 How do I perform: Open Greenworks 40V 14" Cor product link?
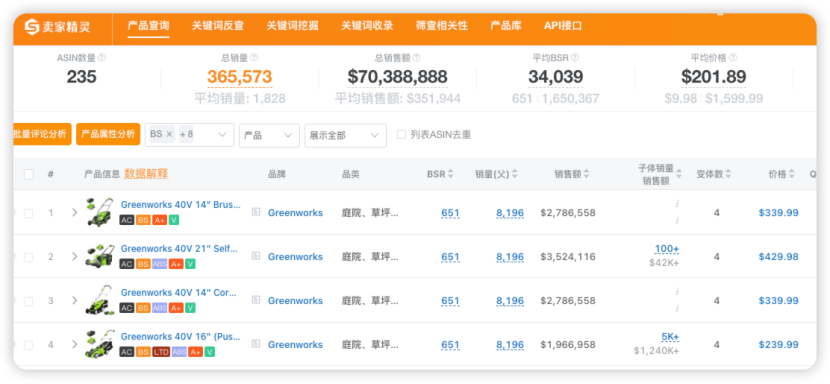tap(178, 292)
